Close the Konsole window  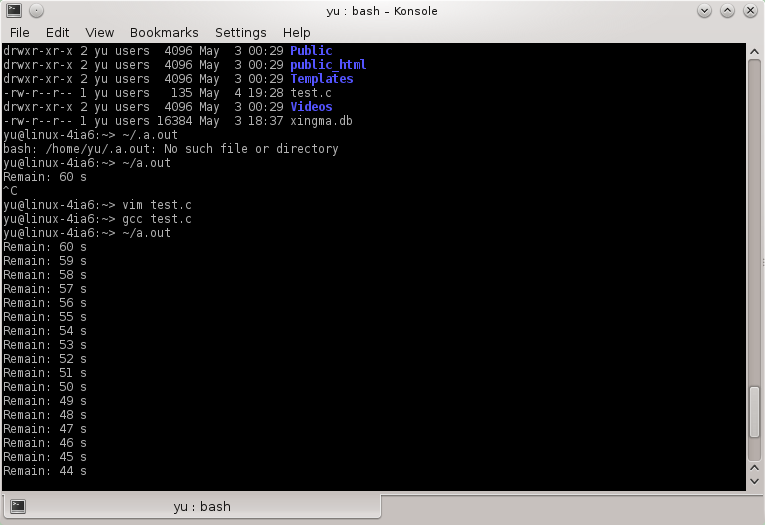(750, 10)
